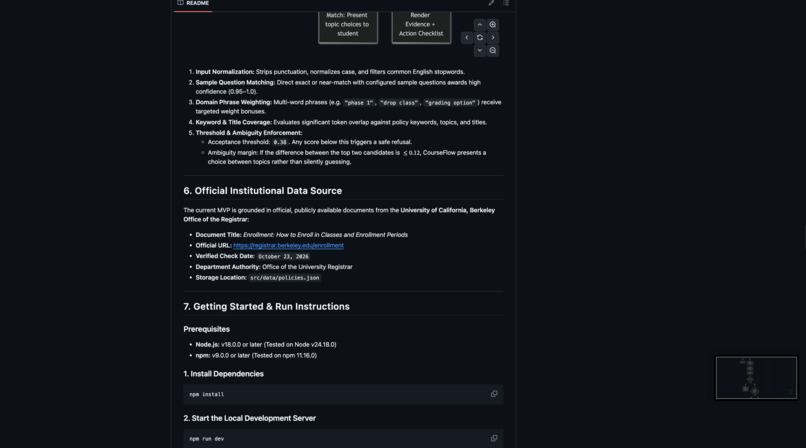Click the 'Node.js:' prerequisite line
The image size is (806, 448).
tap(266, 345)
